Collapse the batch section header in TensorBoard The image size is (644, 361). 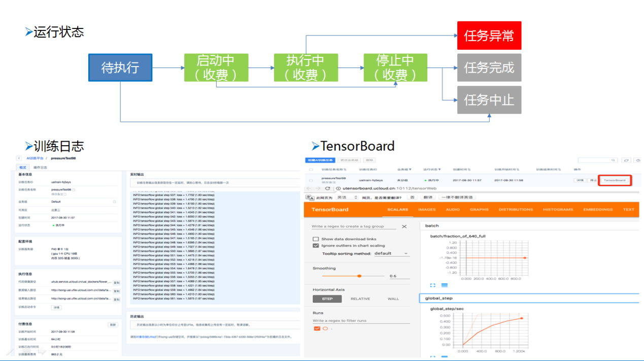529,225
